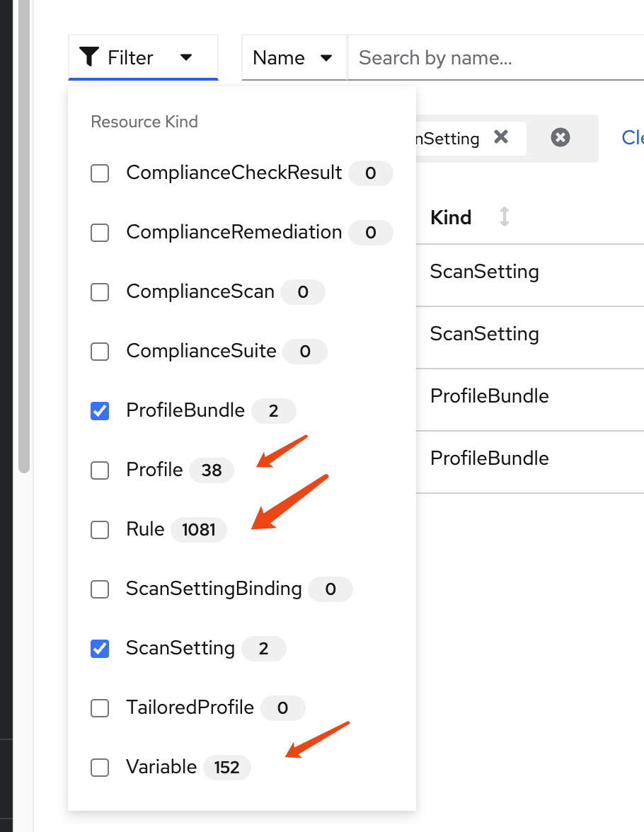Expand the Name search type dropdown
Image resolution: width=644 pixels, height=832 pixels.
click(293, 58)
